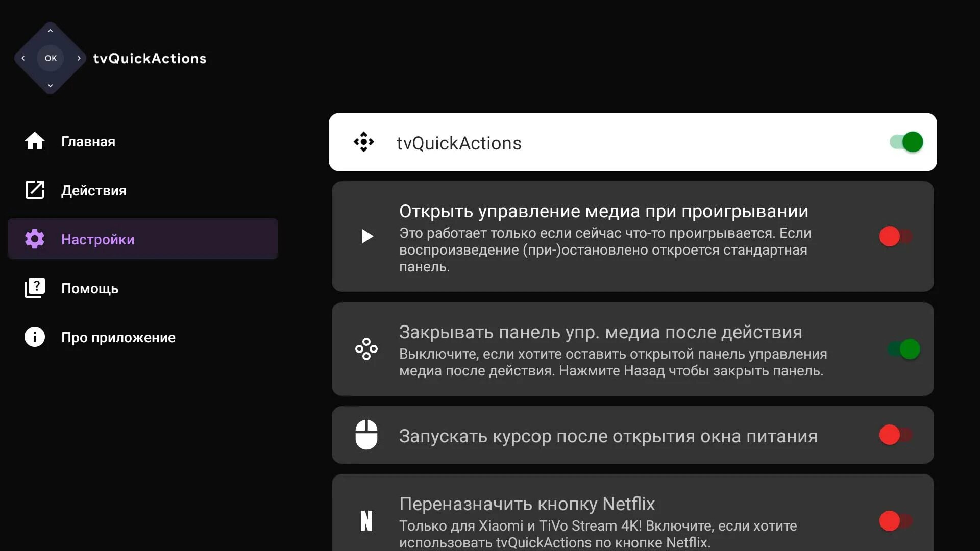Click the OK center of the D-pad logo
Image resolution: width=980 pixels, height=551 pixels.
pyautogui.click(x=51, y=58)
